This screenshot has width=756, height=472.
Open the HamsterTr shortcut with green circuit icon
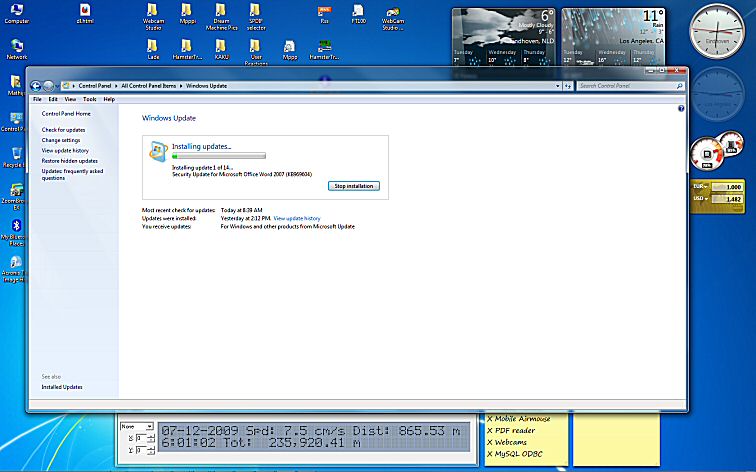point(324,50)
